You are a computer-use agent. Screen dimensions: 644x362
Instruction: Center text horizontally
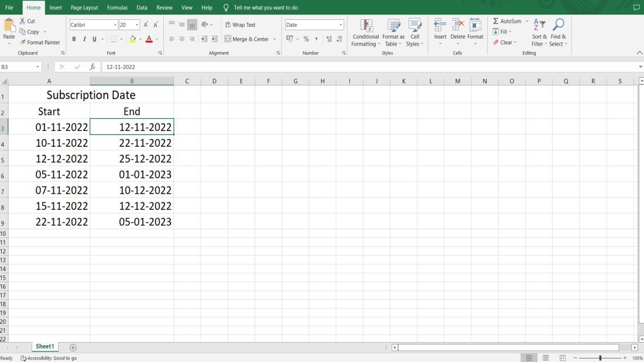click(181, 39)
